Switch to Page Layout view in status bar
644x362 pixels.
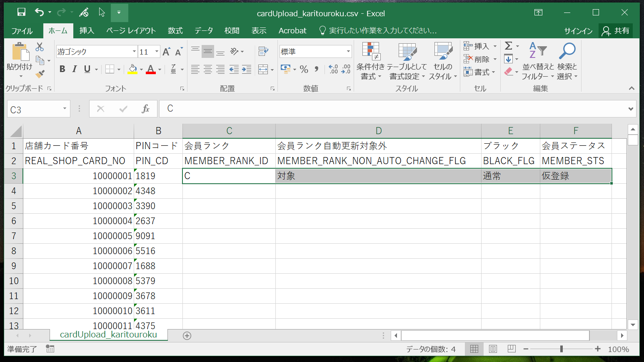(493, 349)
